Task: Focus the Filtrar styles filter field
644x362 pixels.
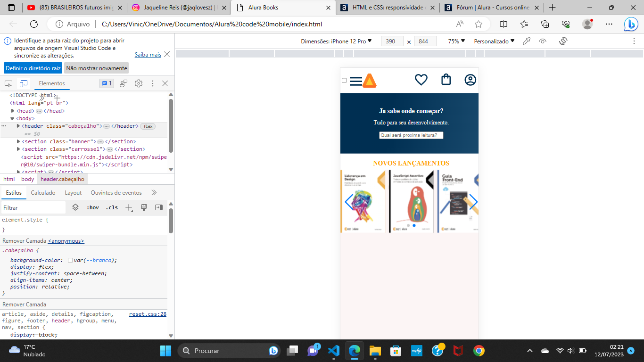Action: (33, 207)
